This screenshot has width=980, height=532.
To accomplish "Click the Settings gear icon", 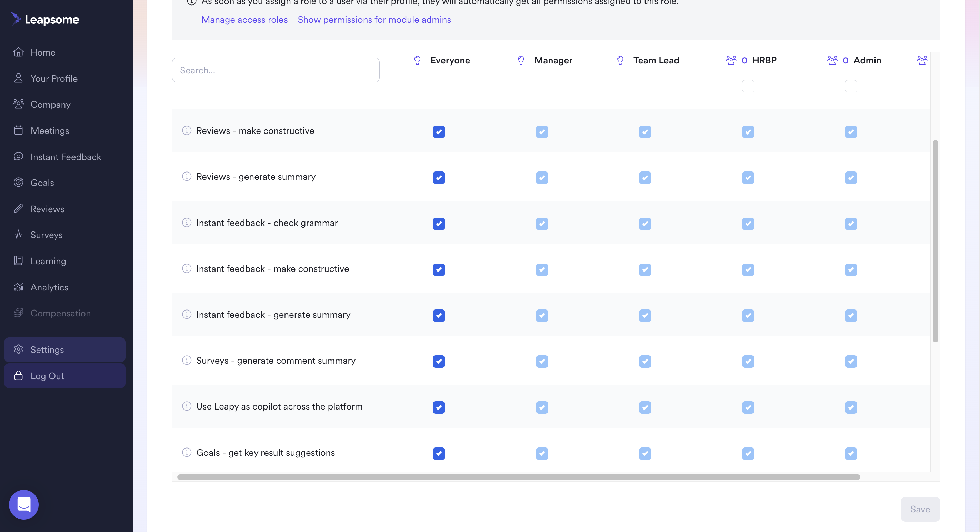I will (18, 349).
